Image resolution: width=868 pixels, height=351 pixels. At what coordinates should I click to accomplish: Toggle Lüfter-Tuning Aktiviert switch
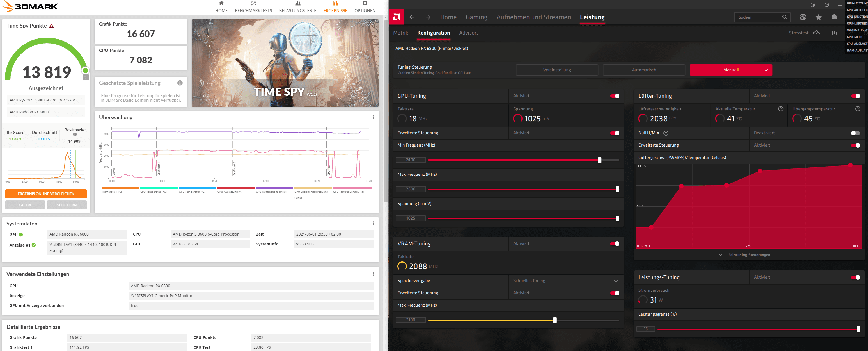(x=855, y=96)
